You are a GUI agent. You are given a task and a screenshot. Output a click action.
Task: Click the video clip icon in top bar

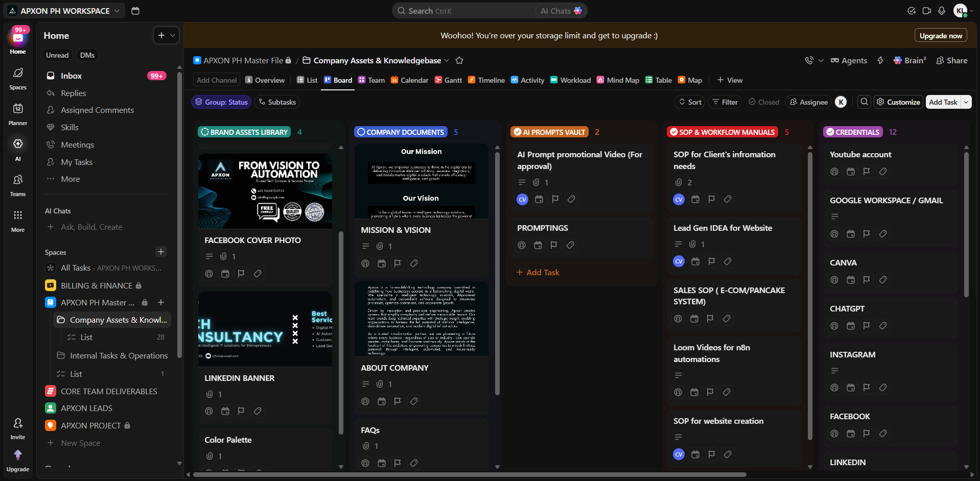point(927,11)
